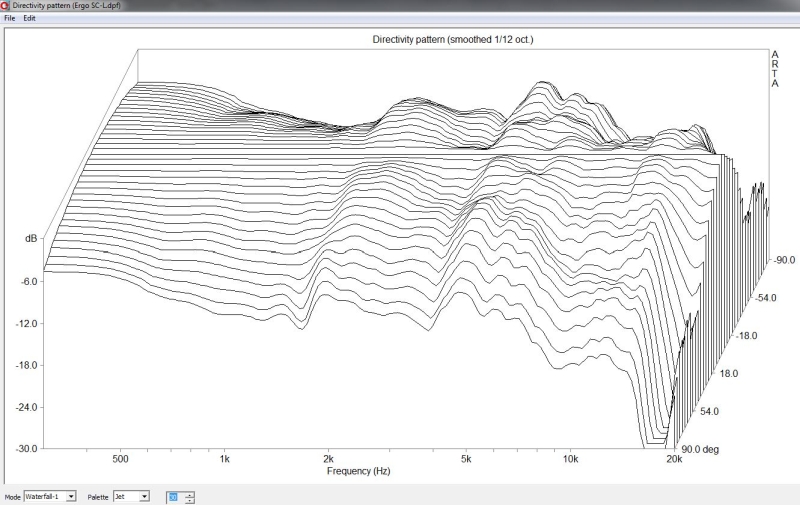The image size is (800, 505).
Task: Click the '18.0' angle axis label
Action: pyautogui.click(x=729, y=373)
